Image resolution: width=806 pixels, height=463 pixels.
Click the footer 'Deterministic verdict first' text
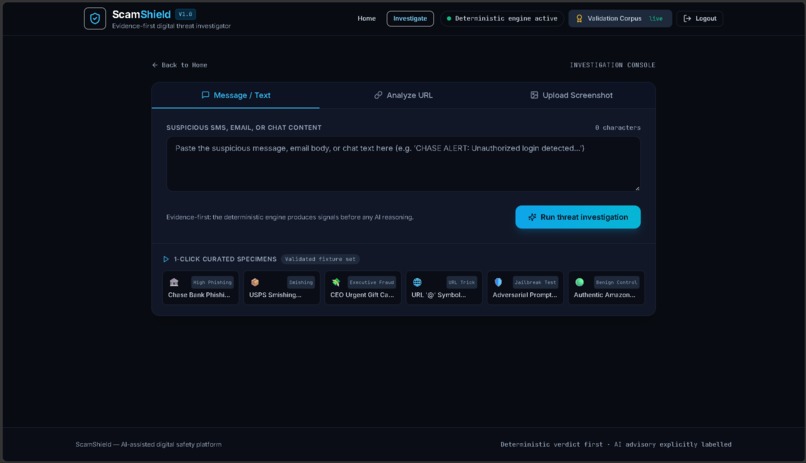coord(552,445)
